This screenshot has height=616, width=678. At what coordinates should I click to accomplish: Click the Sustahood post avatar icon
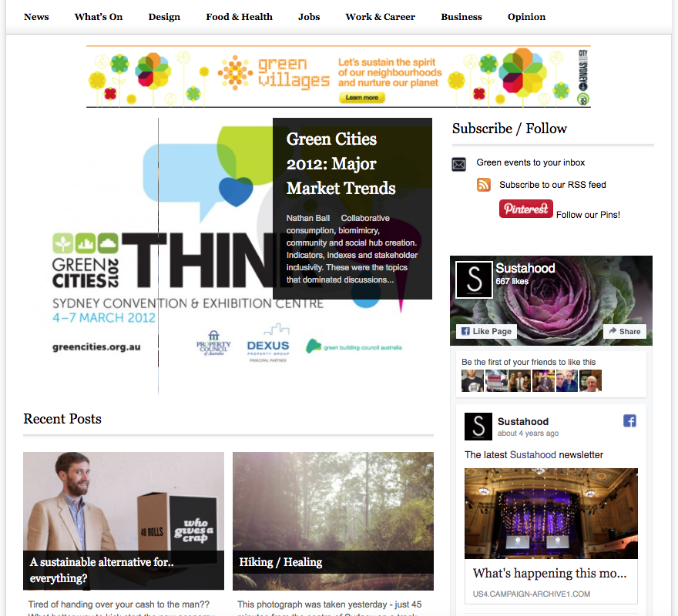click(478, 427)
